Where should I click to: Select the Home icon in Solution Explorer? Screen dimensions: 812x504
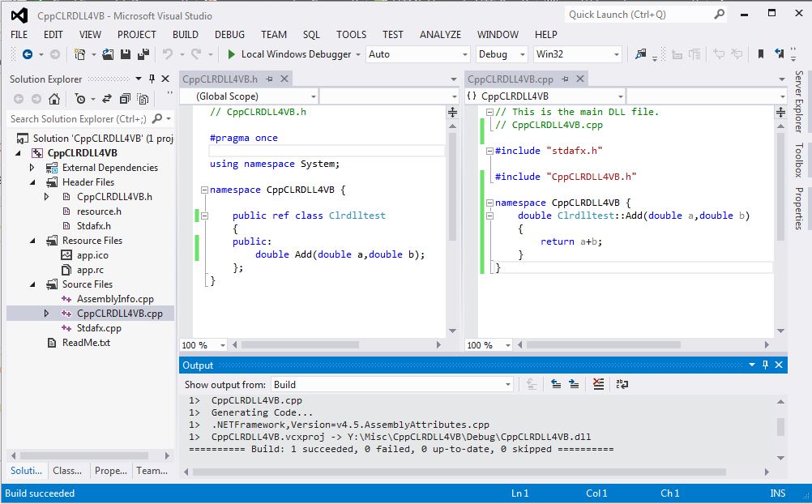click(54, 97)
